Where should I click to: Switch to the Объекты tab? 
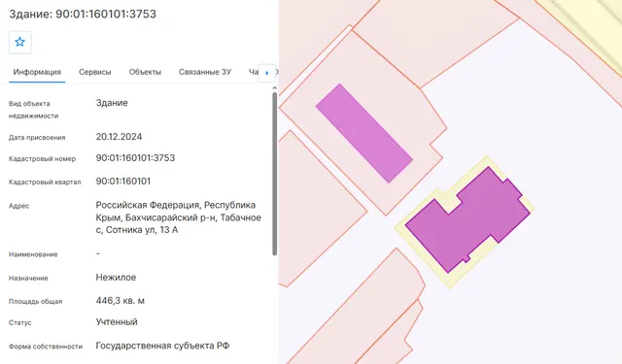145,72
